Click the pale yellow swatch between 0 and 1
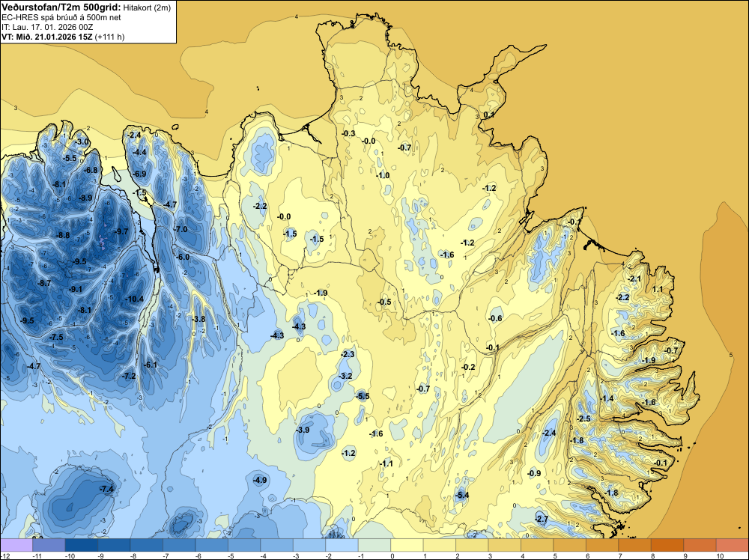This screenshot has height=560, width=749. (x=407, y=545)
